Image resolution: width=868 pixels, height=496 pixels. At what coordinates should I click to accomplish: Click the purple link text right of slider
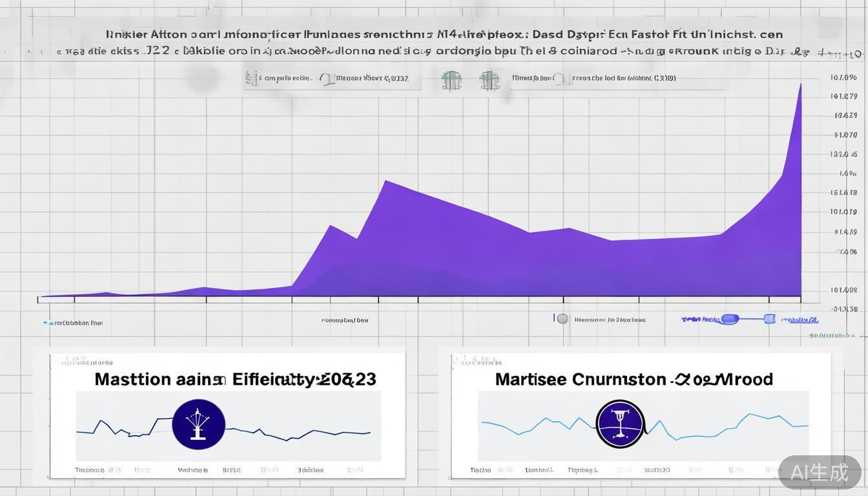800,320
